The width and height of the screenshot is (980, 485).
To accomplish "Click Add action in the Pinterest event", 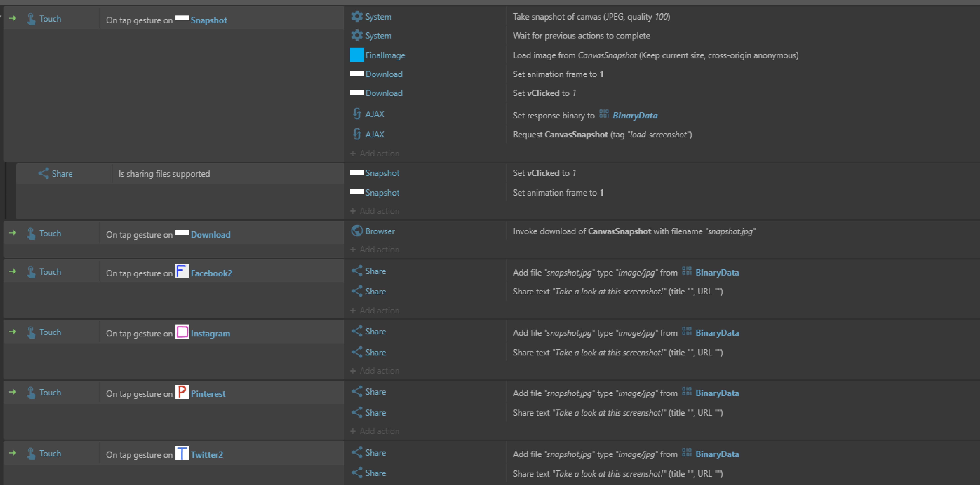I will pos(375,431).
